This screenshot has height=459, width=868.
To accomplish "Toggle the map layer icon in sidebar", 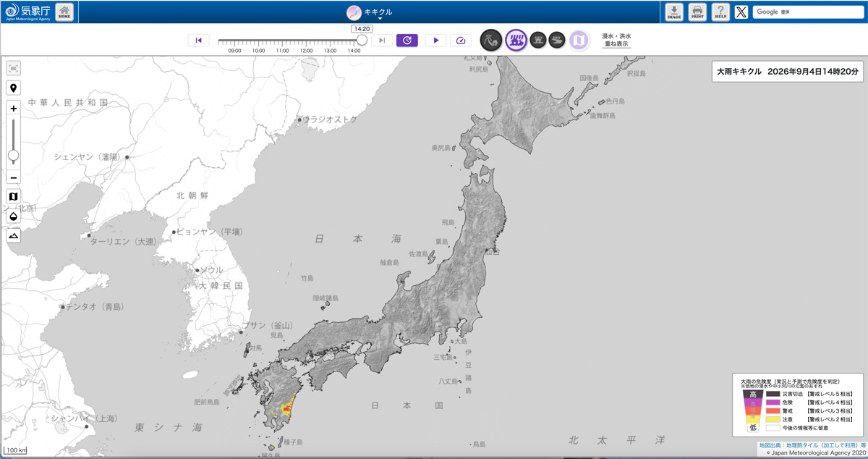I will pos(14,197).
